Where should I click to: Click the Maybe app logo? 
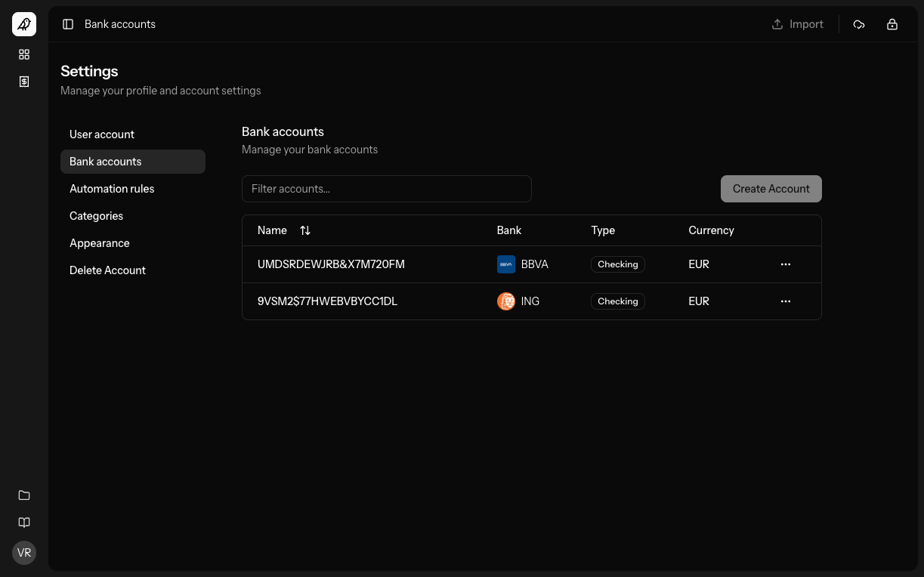pos(24,24)
